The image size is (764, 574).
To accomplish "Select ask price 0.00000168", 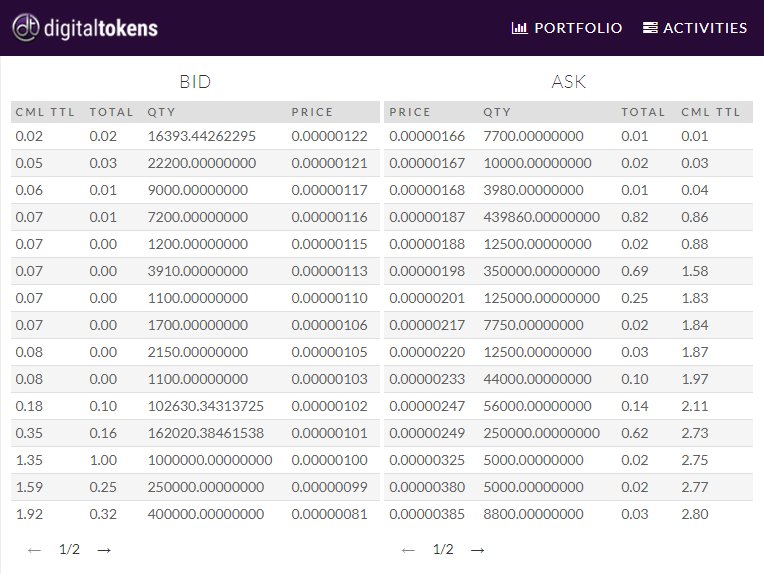I will (427, 190).
